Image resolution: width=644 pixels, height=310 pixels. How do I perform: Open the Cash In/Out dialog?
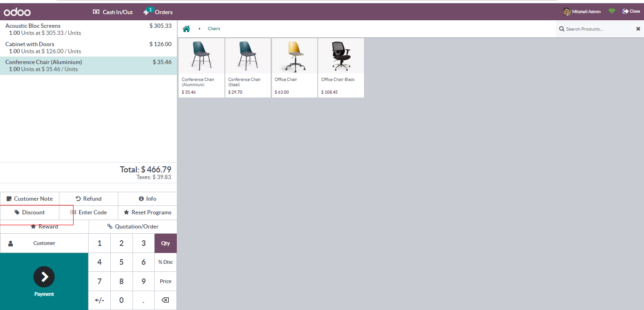(113, 12)
